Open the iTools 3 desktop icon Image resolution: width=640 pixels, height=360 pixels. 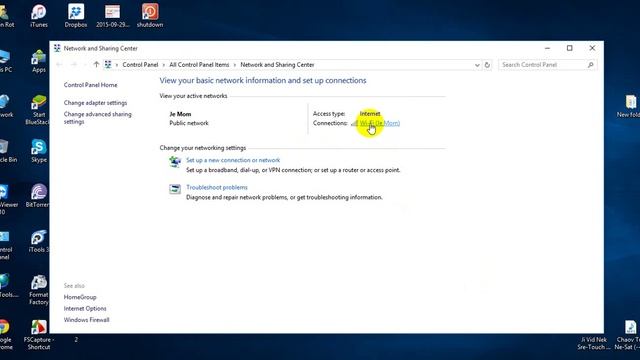pyautogui.click(x=39, y=240)
